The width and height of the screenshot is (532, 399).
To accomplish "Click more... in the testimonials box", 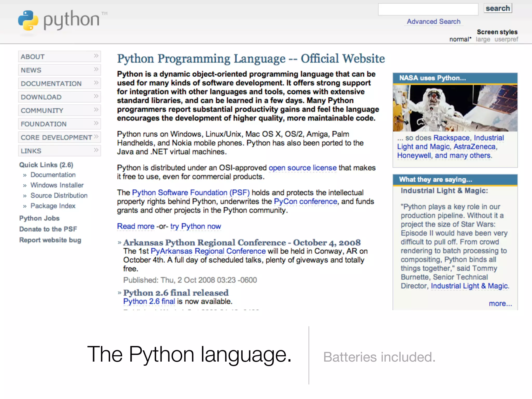I will (x=500, y=303).
